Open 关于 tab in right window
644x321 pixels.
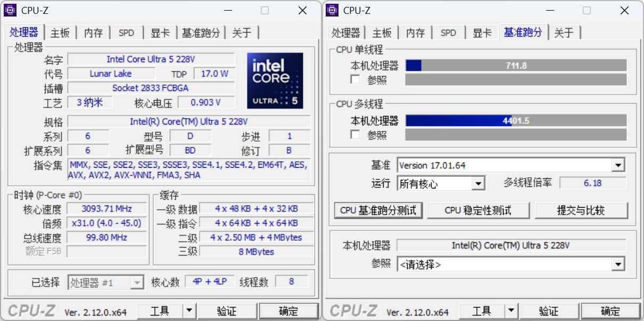(564, 33)
